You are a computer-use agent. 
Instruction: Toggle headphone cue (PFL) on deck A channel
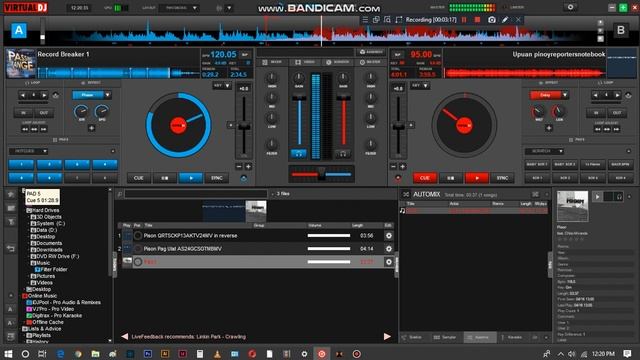(299, 153)
